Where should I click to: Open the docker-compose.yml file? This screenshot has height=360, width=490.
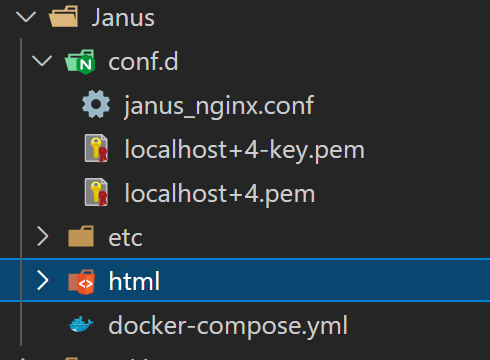[228, 326]
